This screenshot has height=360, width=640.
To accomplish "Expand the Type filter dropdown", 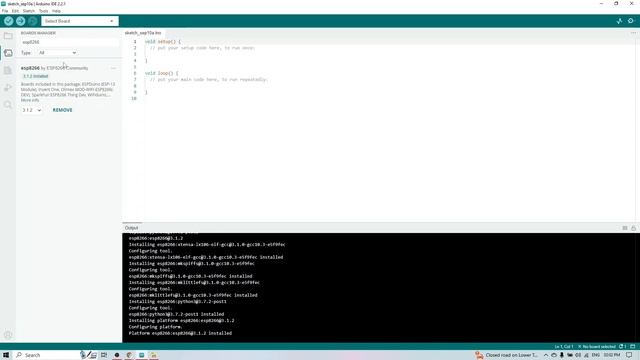I will (57, 53).
